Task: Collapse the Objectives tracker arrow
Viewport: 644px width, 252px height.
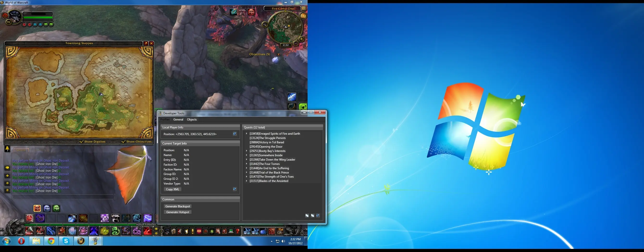Action: click(279, 54)
